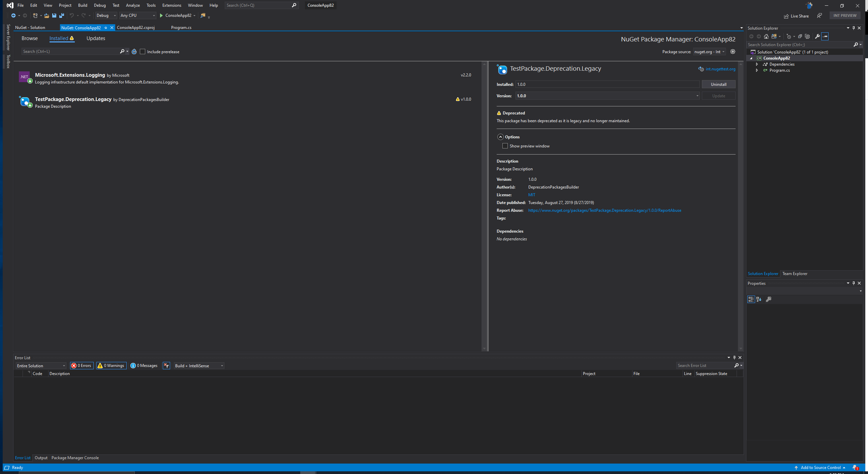Viewport: 868px width, 474px height.
Task: Click the Home icon in Solution Explorer
Action: [767, 36]
